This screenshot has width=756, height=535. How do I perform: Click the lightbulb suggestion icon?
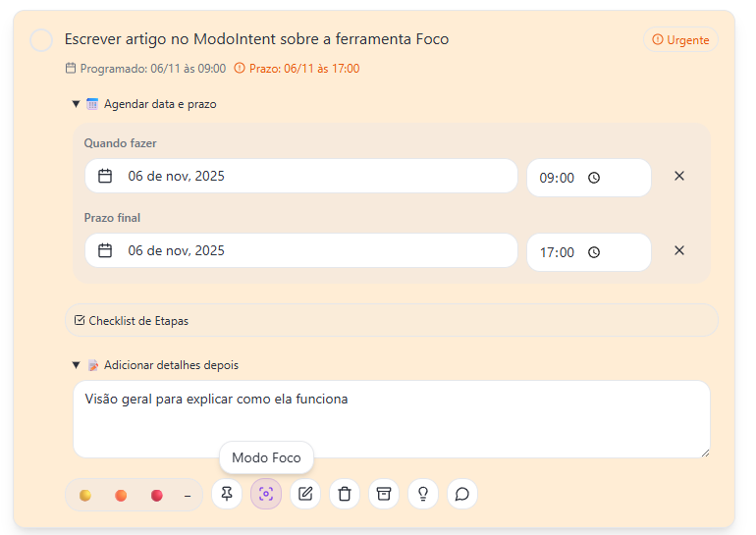click(x=423, y=494)
